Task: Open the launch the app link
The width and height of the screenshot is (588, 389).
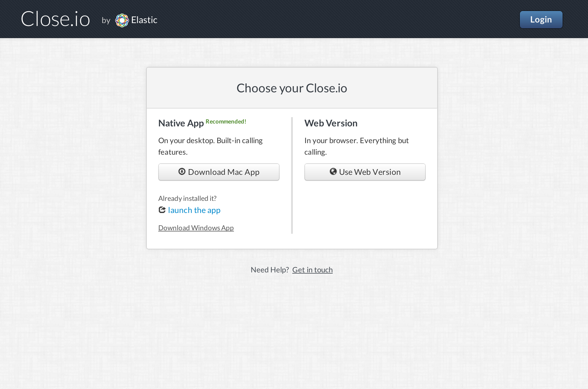Action: 194,210
